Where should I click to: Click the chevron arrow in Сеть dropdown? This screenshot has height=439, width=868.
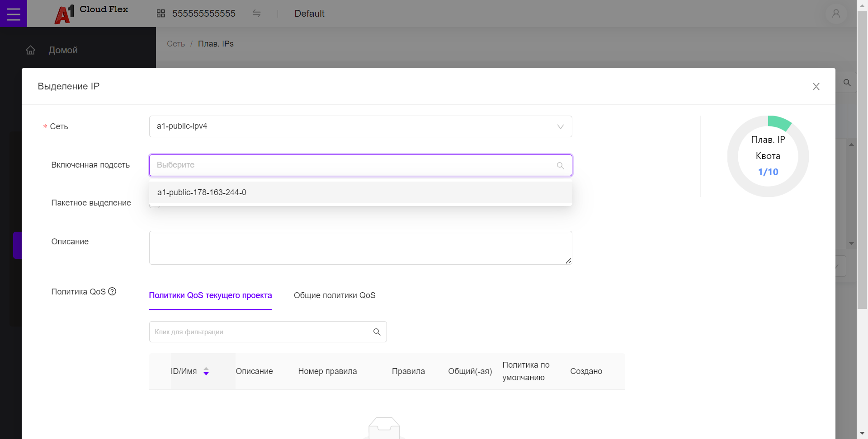[560, 126]
